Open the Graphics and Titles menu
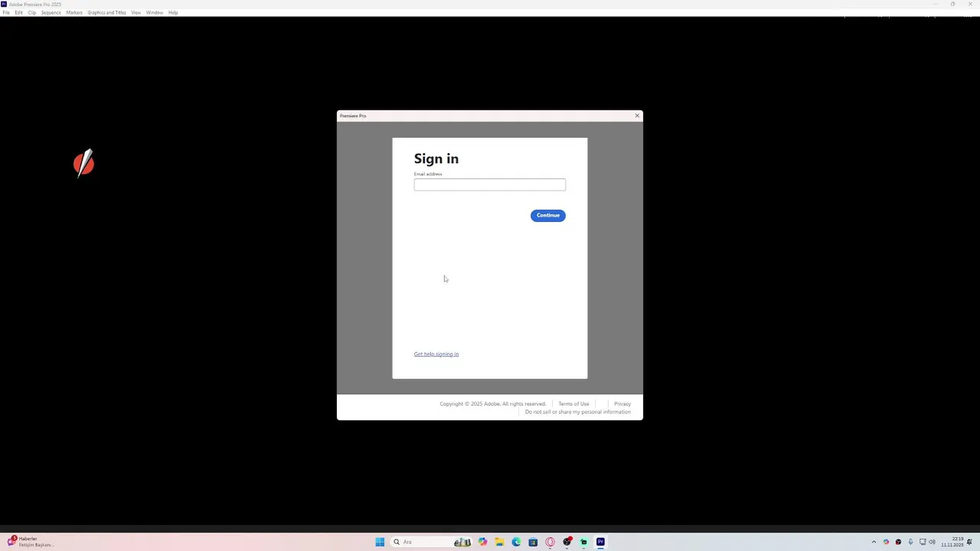 tap(106, 12)
